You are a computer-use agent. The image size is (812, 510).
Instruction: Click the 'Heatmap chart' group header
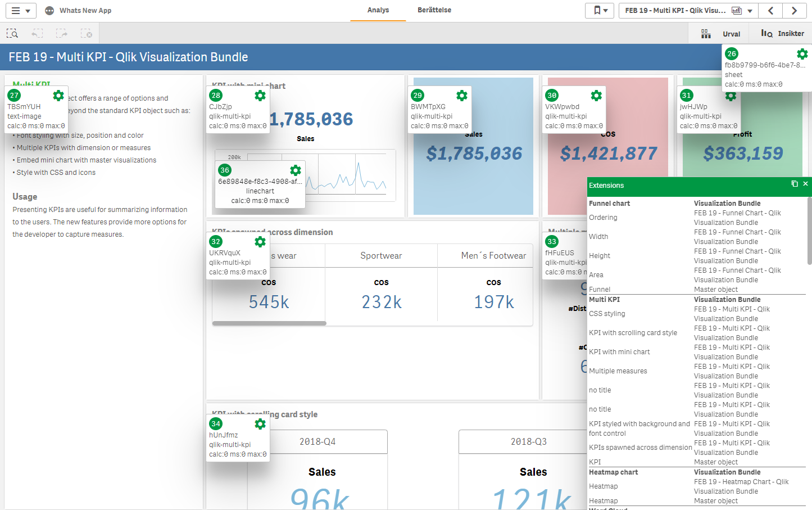[x=613, y=472]
